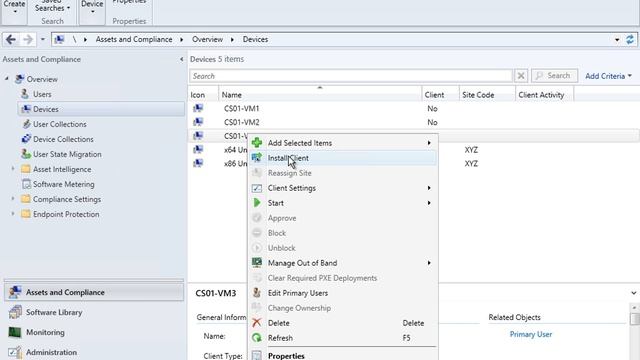
Task: Sort by Client Activity column header
Action: [544, 95]
